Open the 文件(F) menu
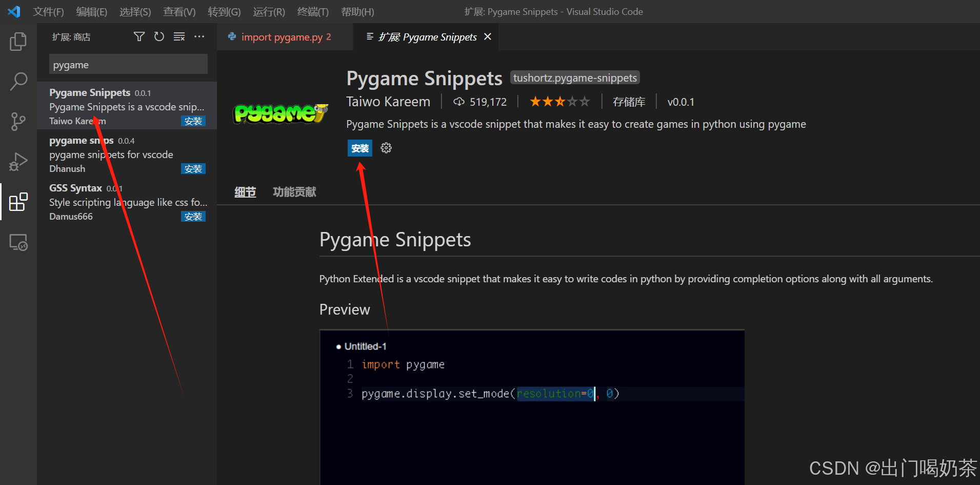980x485 pixels. pos(48,11)
